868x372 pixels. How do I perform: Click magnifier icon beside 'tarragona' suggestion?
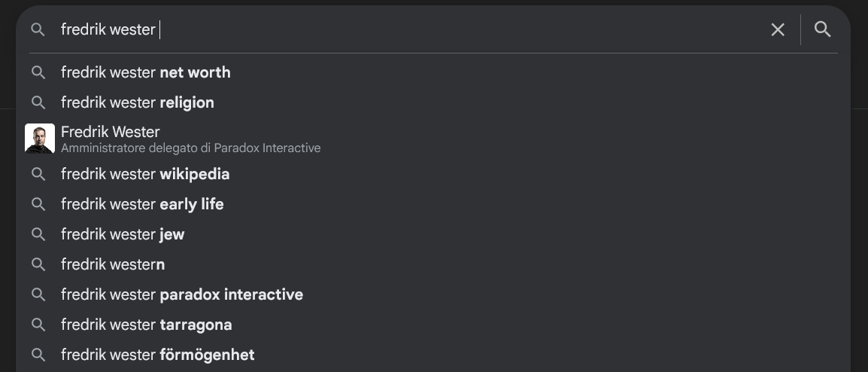pyautogui.click(x=38, y=325)
